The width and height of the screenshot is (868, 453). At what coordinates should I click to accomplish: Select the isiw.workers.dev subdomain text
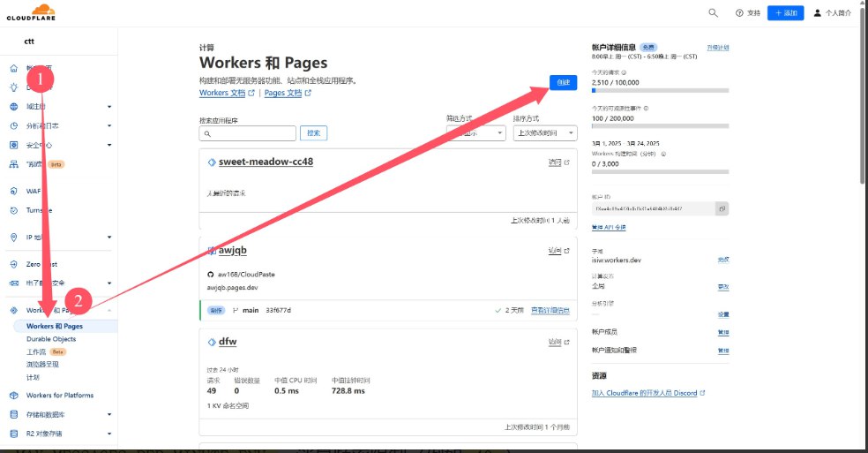(x=616, y=260)
